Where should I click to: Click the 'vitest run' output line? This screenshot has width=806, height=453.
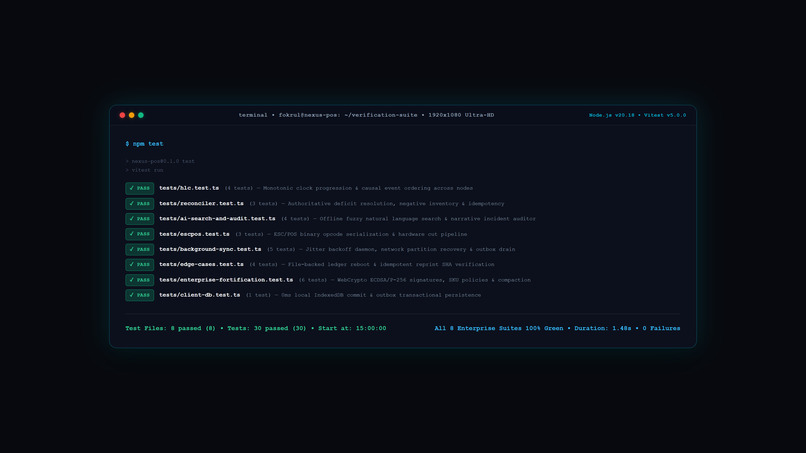tap(144, 170)
